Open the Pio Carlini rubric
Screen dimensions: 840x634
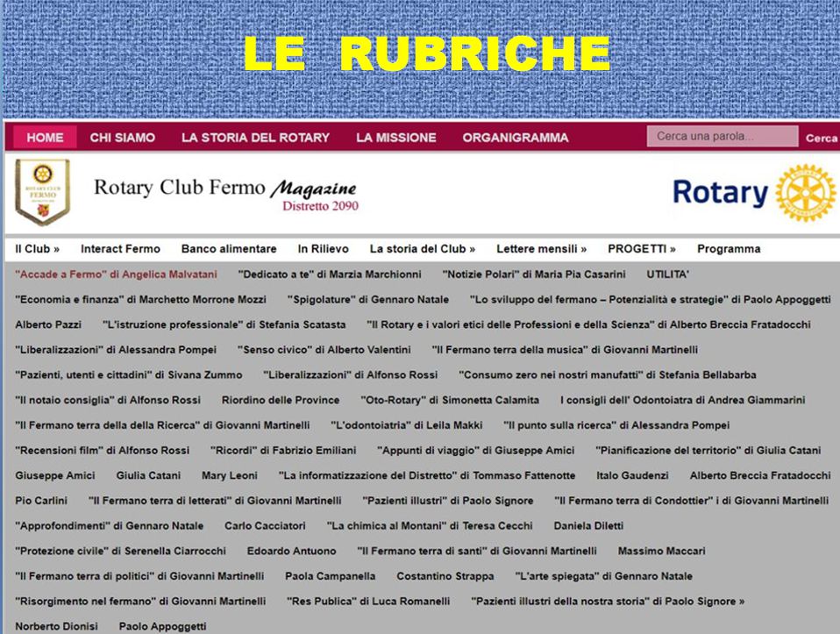coord(41,501)
